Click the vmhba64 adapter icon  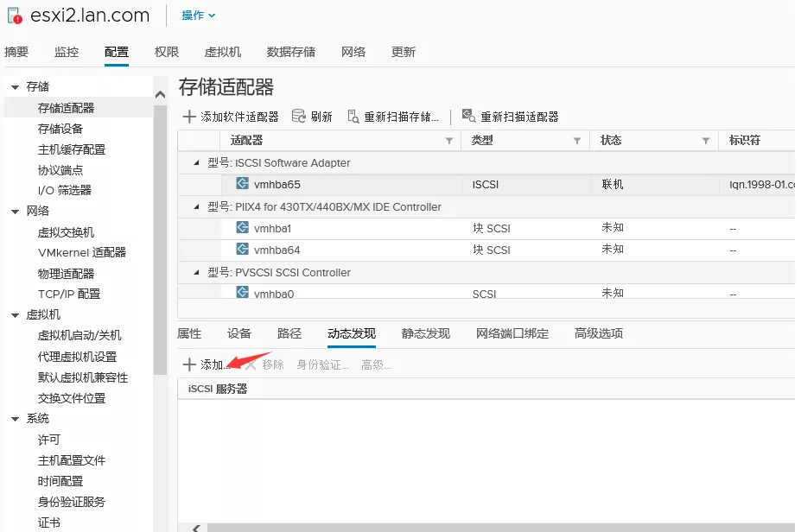[x=242, y=250]
